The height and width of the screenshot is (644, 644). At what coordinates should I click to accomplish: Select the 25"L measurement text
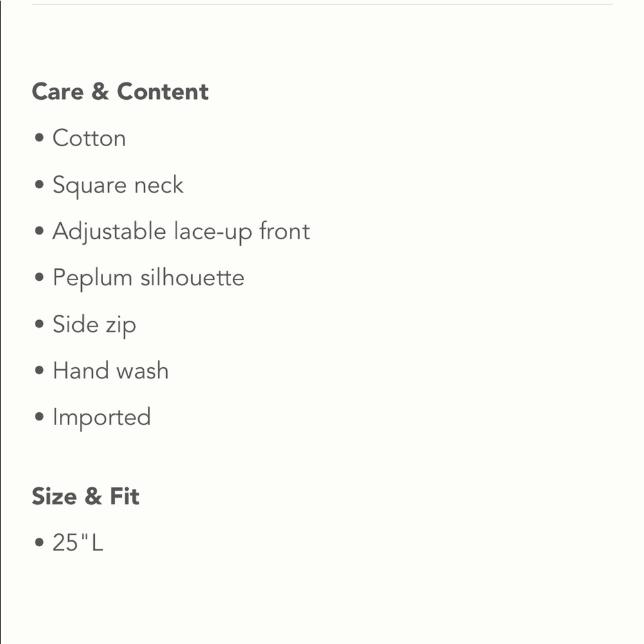click(x=78, y=542)
